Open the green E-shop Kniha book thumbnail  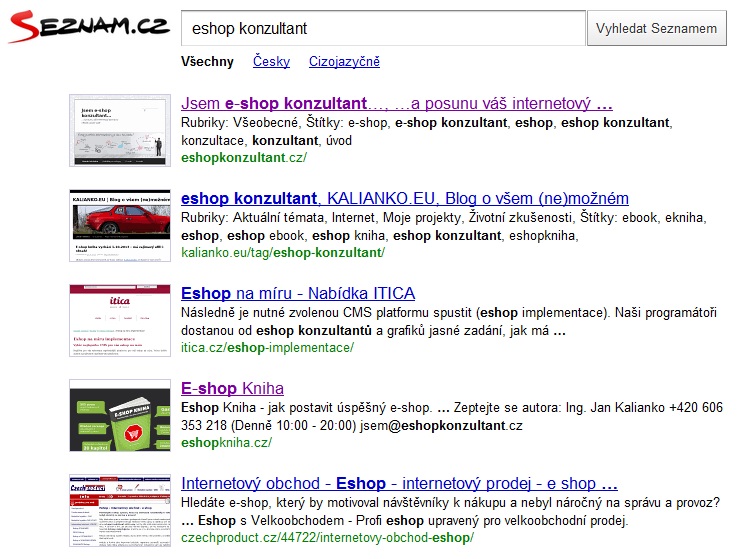point(120,415)
